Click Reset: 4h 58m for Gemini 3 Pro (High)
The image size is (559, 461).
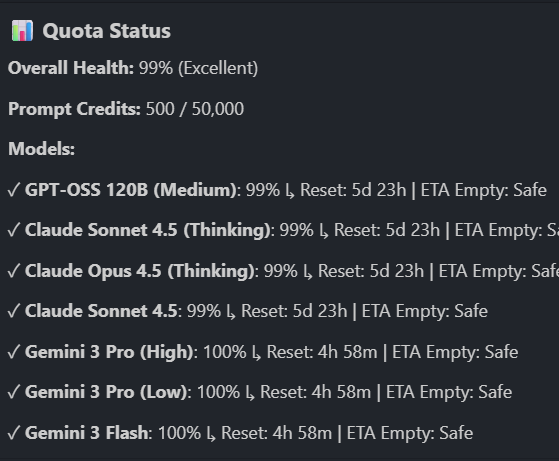click(x=322, y=352)
